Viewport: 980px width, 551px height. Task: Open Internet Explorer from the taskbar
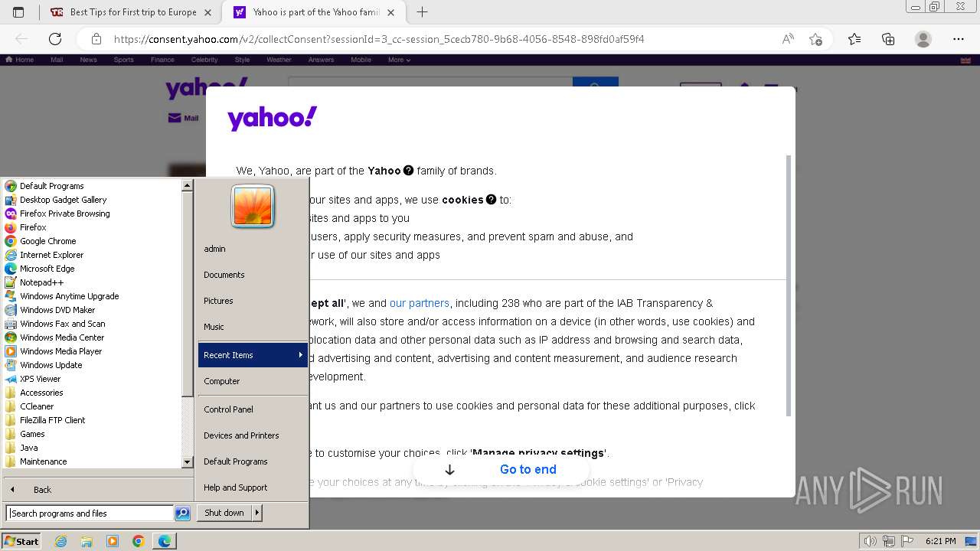pos(61,541)
